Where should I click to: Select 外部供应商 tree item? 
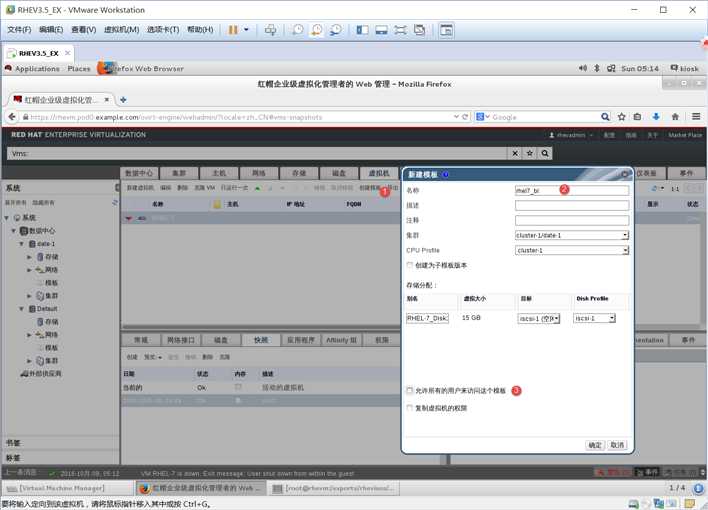pos(41,374)
